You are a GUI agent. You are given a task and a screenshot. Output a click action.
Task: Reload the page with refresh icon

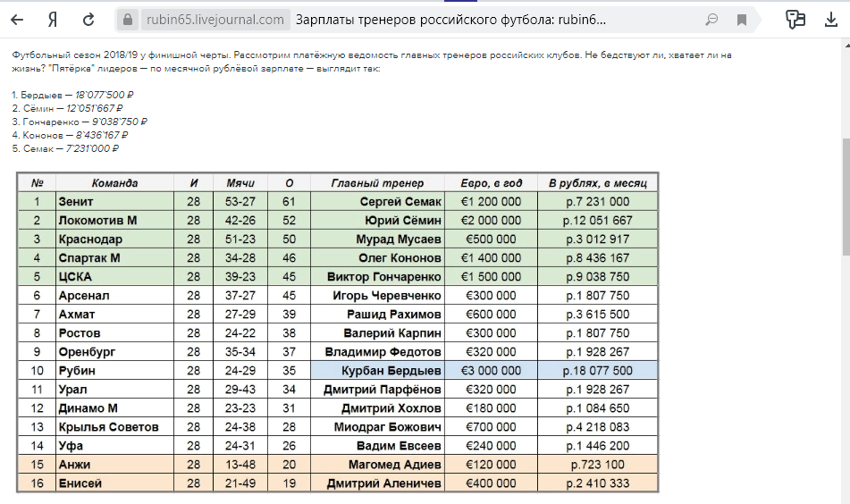pyautogui.click(x=88, y=20)
